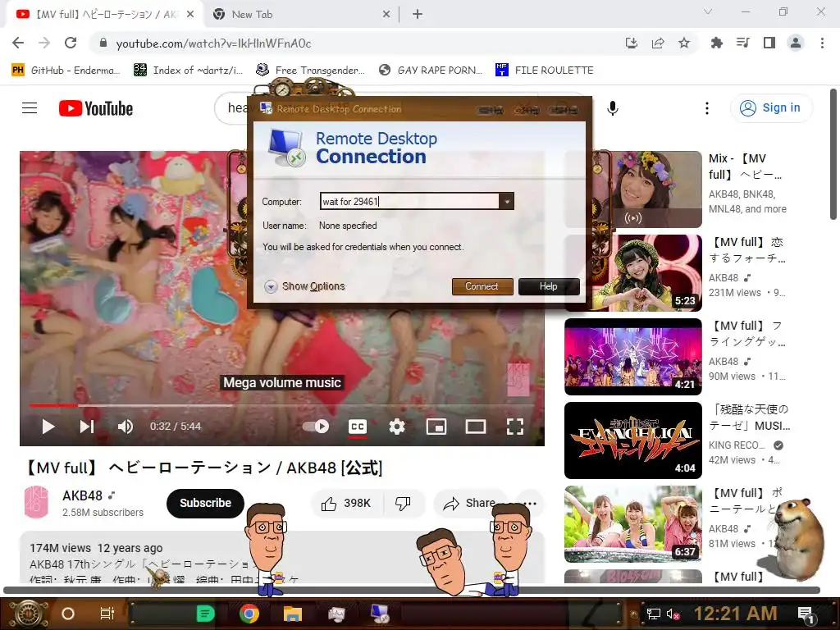Click the microphone voice search icon
The image size is (840, 630).
pos(613,108)
